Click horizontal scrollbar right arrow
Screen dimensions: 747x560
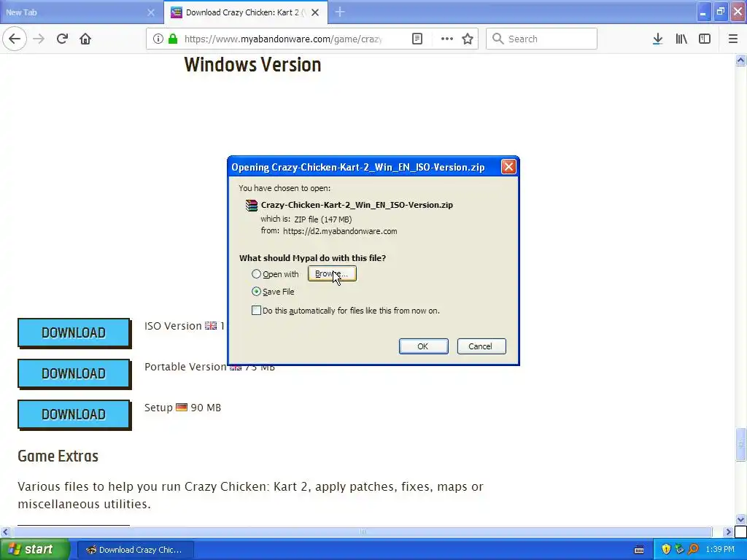[x=728, y=532]
